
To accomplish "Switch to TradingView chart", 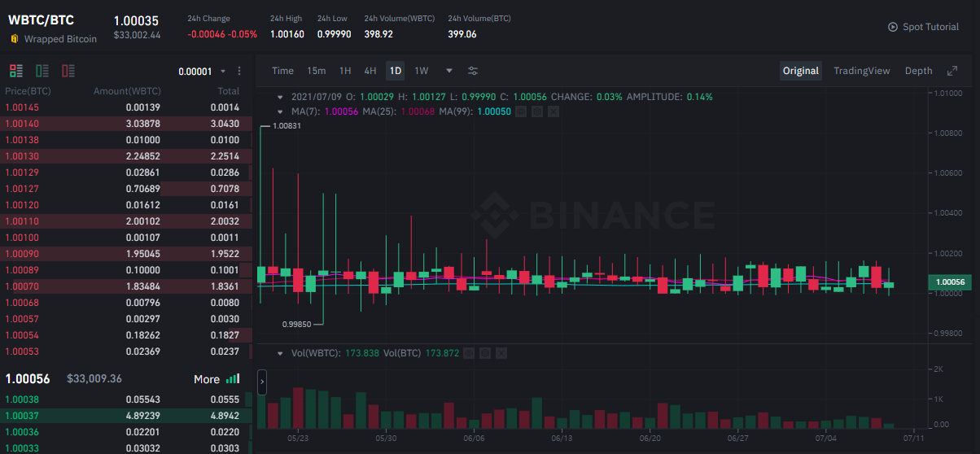I will point(862,71).
